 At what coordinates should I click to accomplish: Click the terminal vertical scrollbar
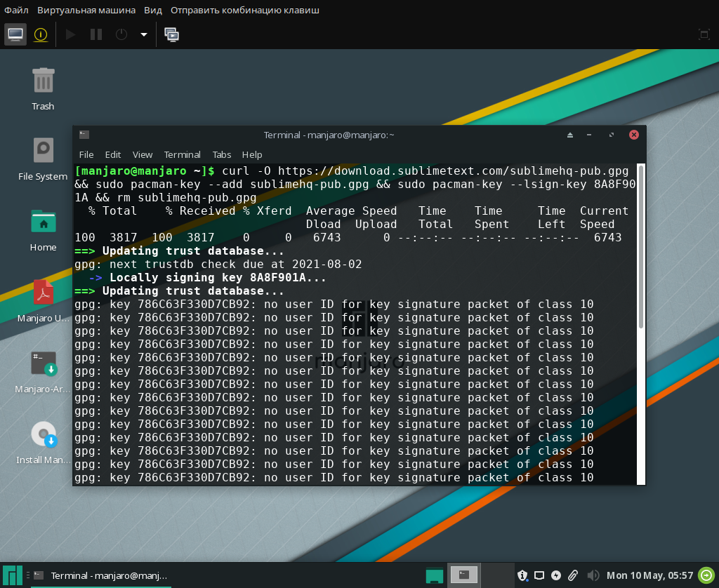pos(640,246)
